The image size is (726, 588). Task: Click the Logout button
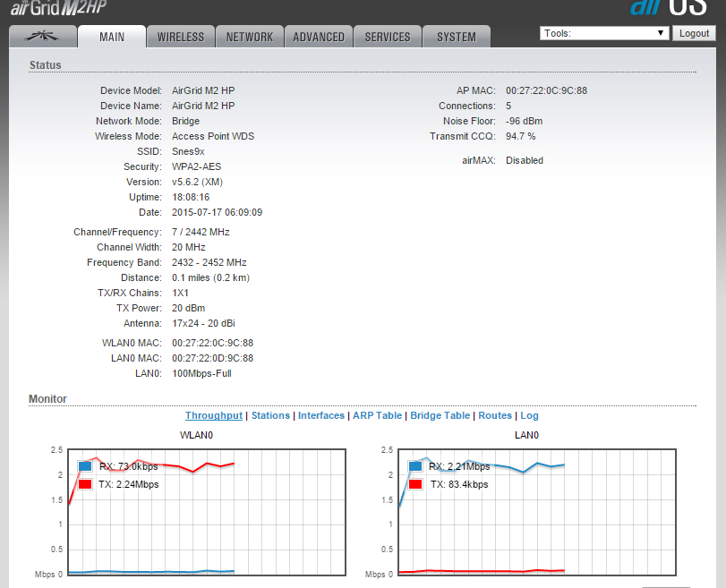coord(694,33)
